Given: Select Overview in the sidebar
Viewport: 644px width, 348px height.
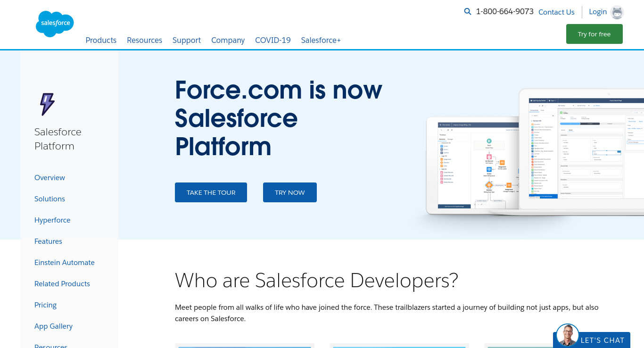Looking at the screenshot, I should pyautogui.click(x=50, y=178).
